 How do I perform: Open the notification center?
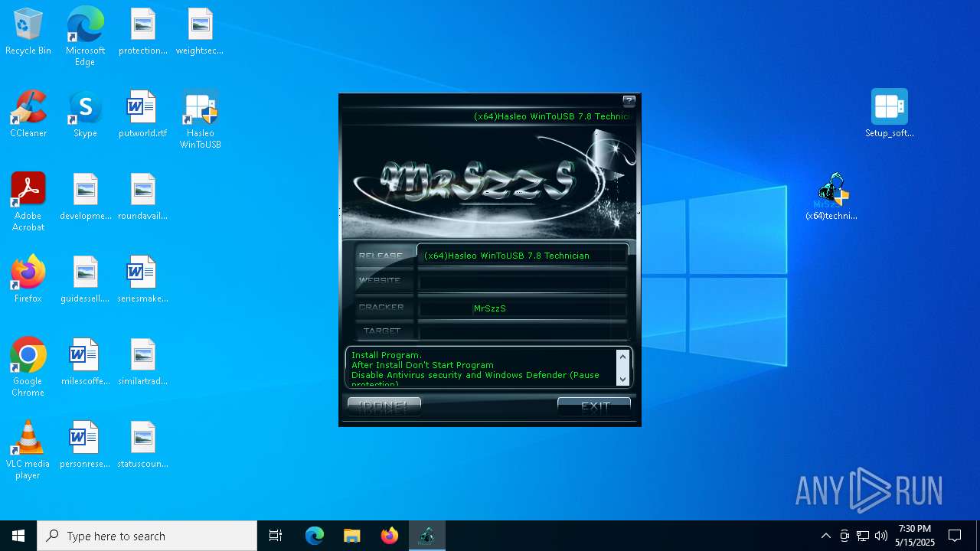pyautogui.click(x=955, y=536)
